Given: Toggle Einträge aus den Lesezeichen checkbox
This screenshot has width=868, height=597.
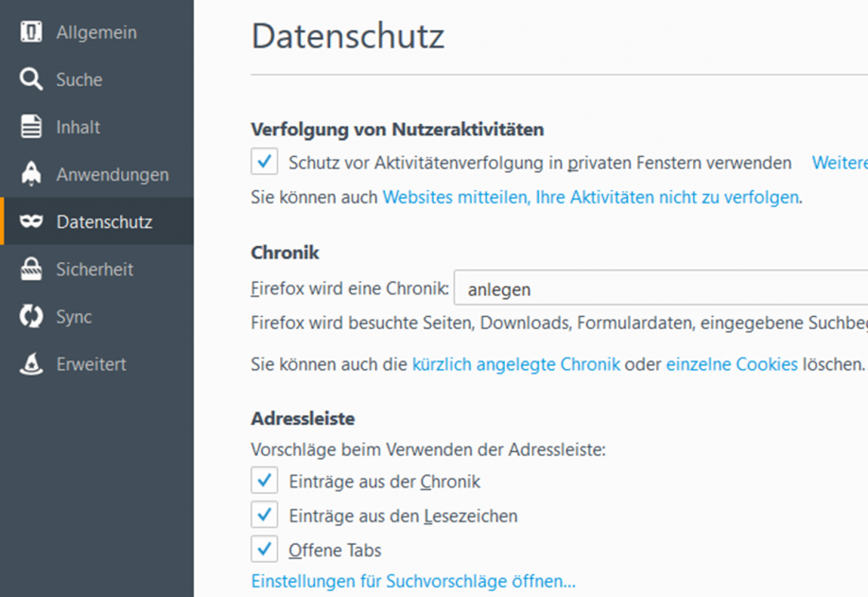Looking at the screenshot, I should coord(264,516).
